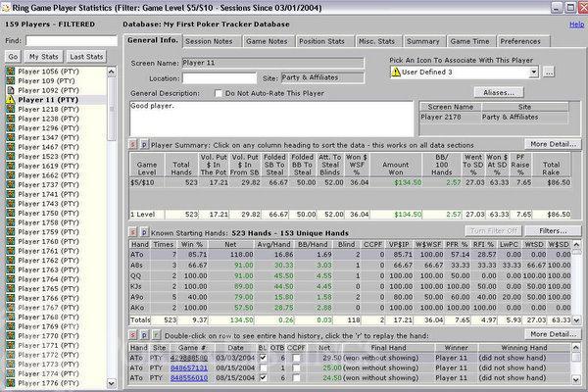The width and height of the screenshot is (588, 392).
Task: Select the QQ starting hand row
Action: 350,275
